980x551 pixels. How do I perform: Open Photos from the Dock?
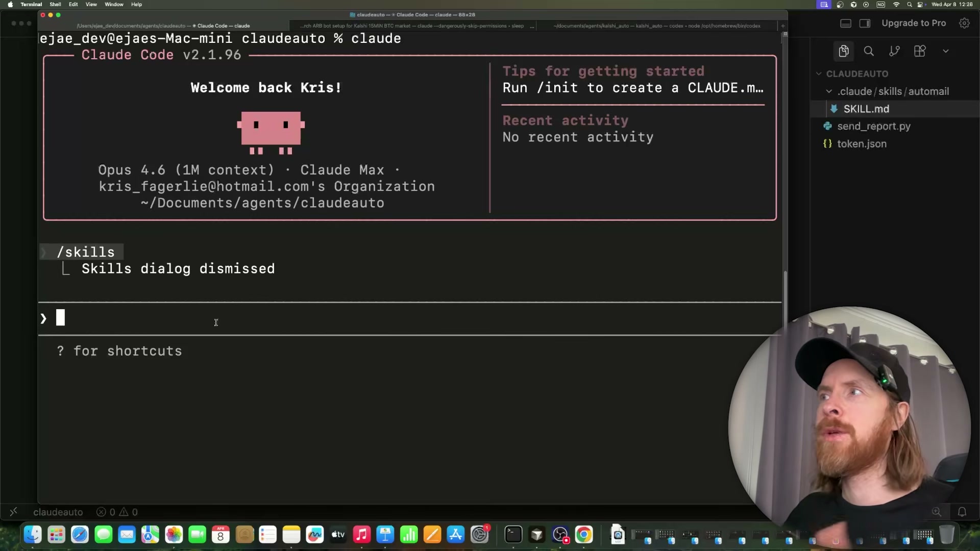[x=174, y=535]
